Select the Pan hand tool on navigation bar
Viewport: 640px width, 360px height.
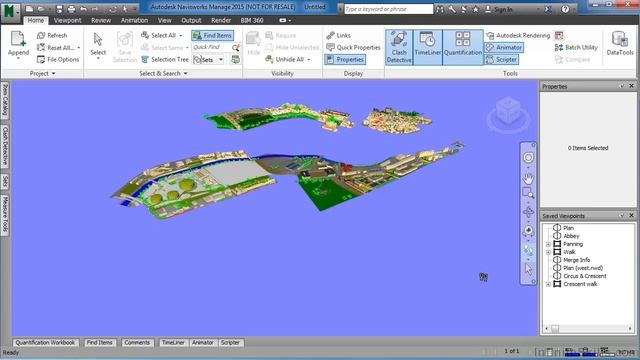tap(528, 178)
